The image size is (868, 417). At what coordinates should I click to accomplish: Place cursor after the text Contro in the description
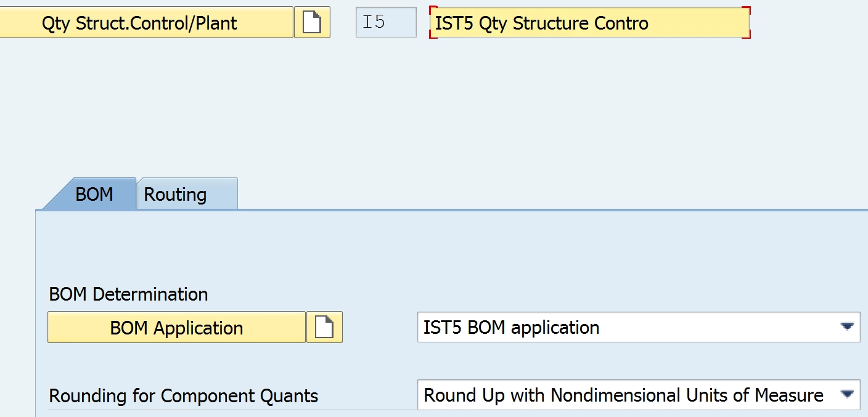650,23
